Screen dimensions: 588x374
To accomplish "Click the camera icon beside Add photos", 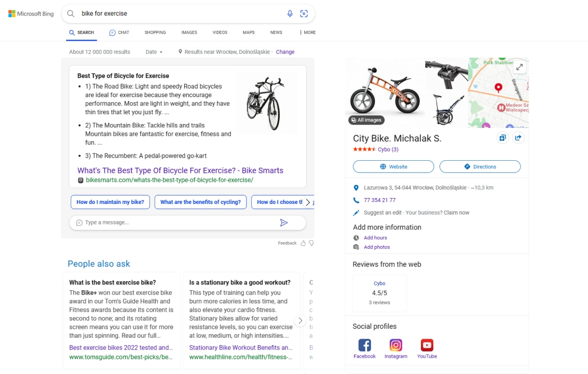I will (x=356, y=247).
